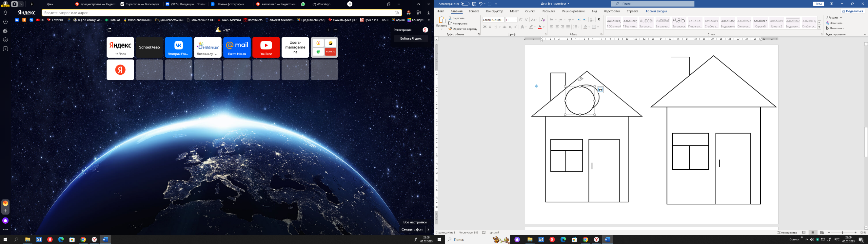
Task: Clear all text formatting
Action: (x=543, y=20)
